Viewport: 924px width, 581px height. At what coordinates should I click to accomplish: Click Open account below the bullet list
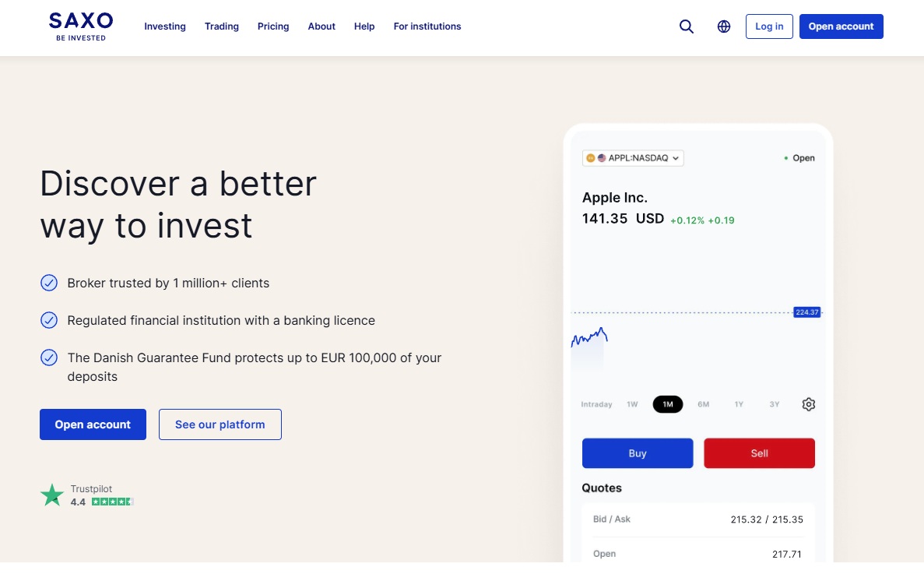tap(93, 424)
